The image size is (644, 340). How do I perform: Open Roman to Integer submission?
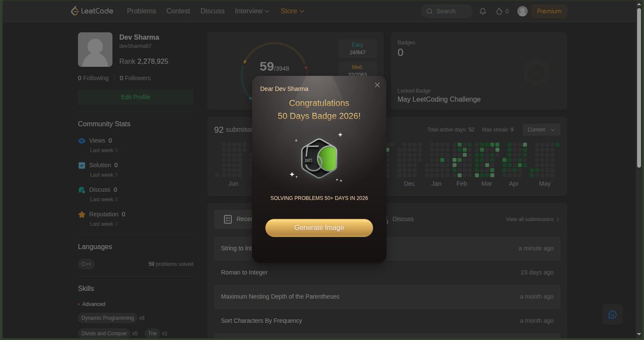387,272
